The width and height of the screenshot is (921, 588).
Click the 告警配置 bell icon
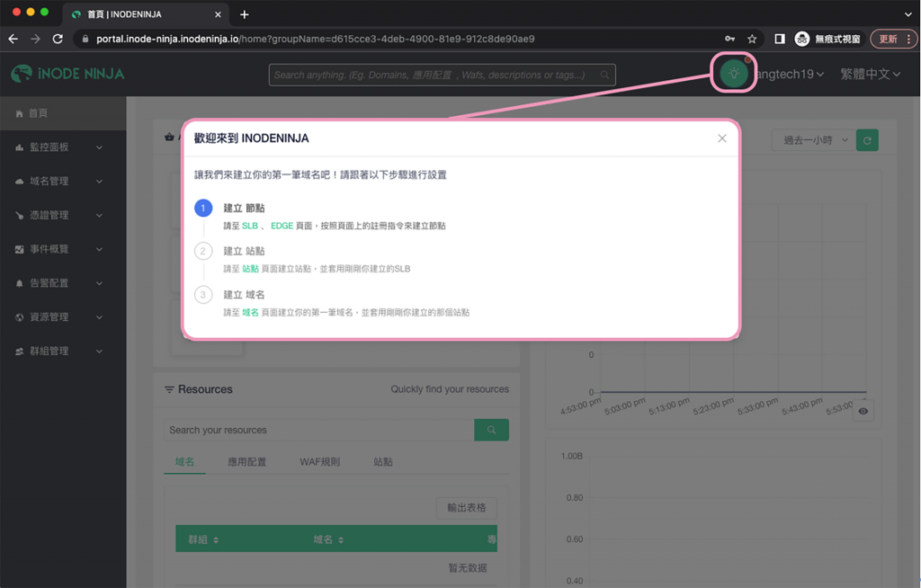19,284
